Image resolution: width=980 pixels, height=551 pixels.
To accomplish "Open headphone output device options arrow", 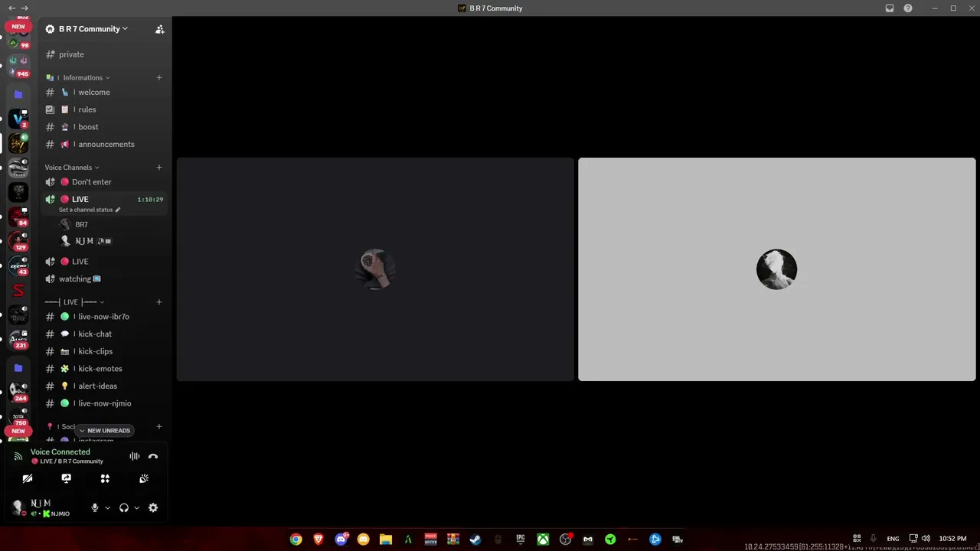I will click(137, 507).
